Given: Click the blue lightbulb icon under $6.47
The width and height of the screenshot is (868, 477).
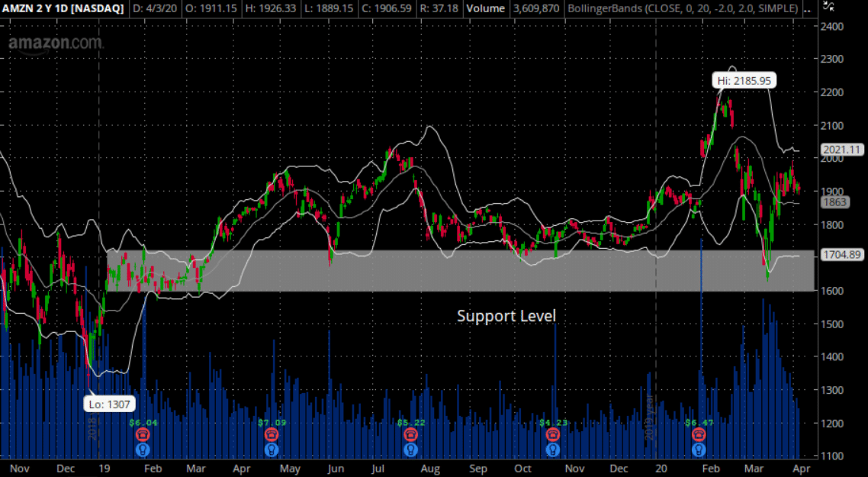Looking at the screenshot, I should click(699, 450).
